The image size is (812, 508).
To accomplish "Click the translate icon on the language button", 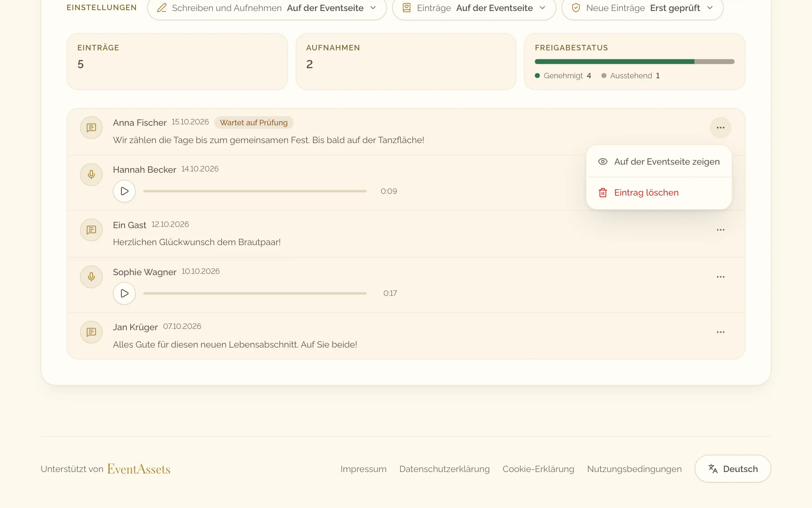I will tap(713, 469).
